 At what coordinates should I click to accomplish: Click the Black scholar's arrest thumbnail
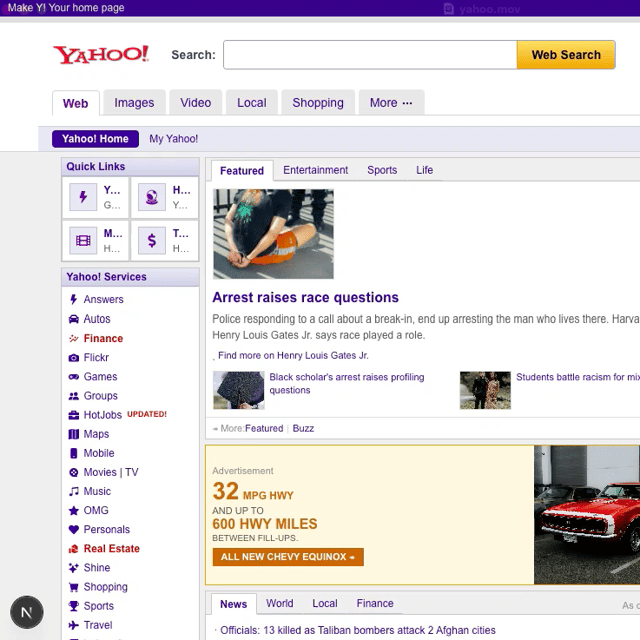pyautogui.click(x=239, y=390)
